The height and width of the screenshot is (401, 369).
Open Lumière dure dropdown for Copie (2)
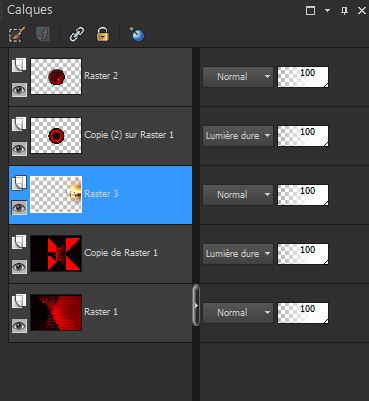pos(238,136)
